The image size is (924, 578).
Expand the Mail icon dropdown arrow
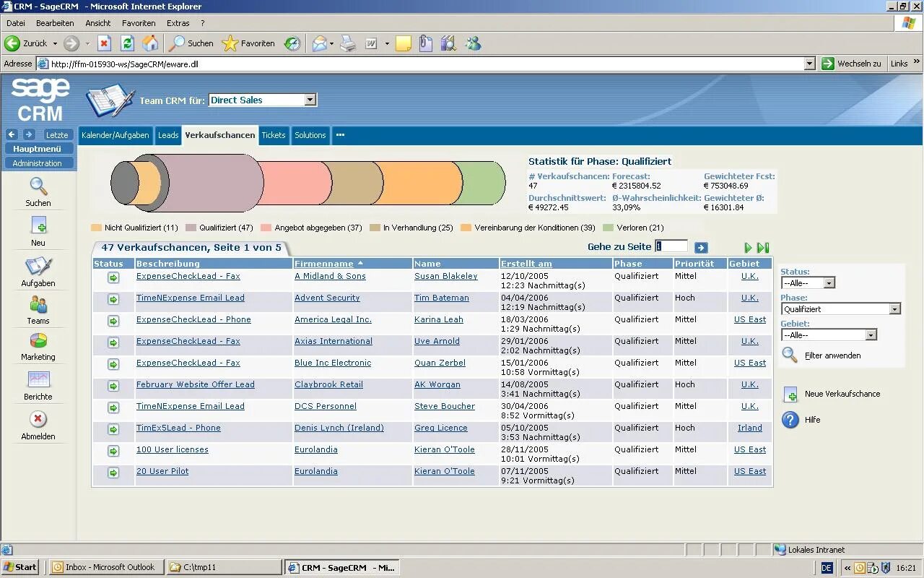[331, 43]
